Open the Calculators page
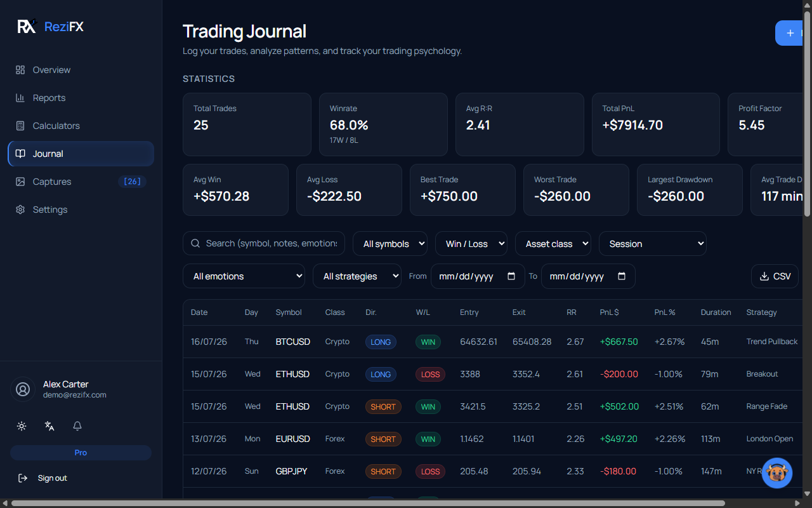Image resolution: width=812 pixels, height=508 pixels. pyautogui.click(x=81, y=126)
